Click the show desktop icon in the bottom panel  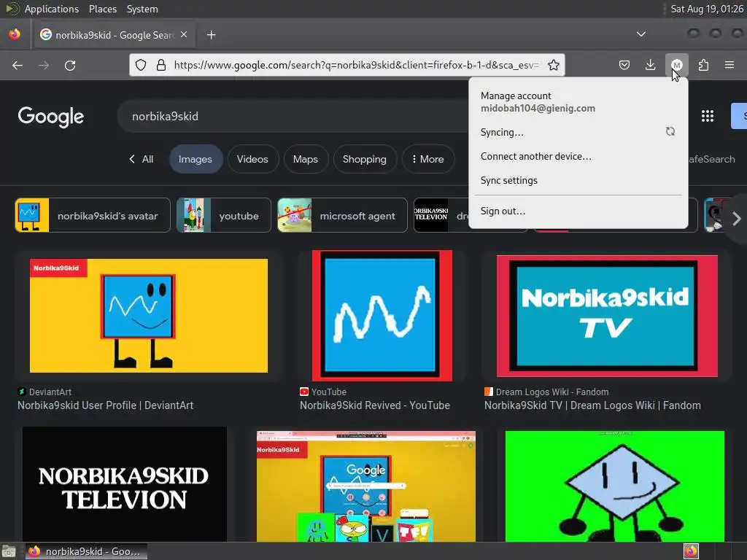coord(9,551)
